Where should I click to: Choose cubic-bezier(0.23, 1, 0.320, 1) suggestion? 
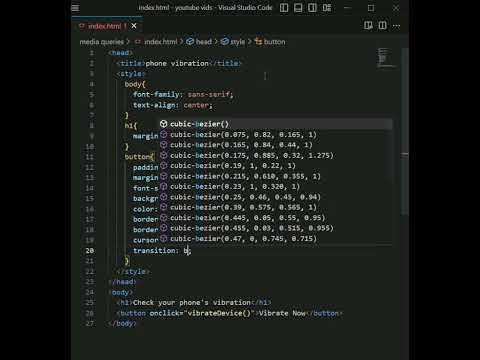[275, 187]
